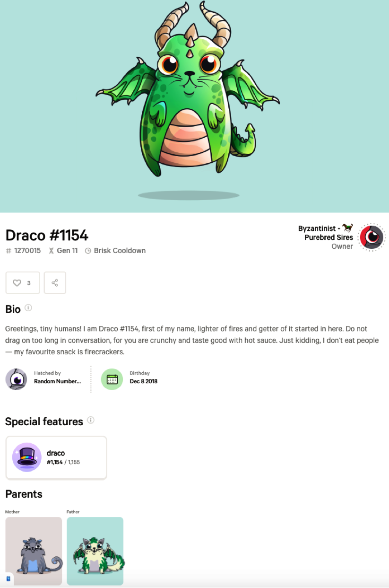
Task: Open Special features info icon
Action: point(91,420)
